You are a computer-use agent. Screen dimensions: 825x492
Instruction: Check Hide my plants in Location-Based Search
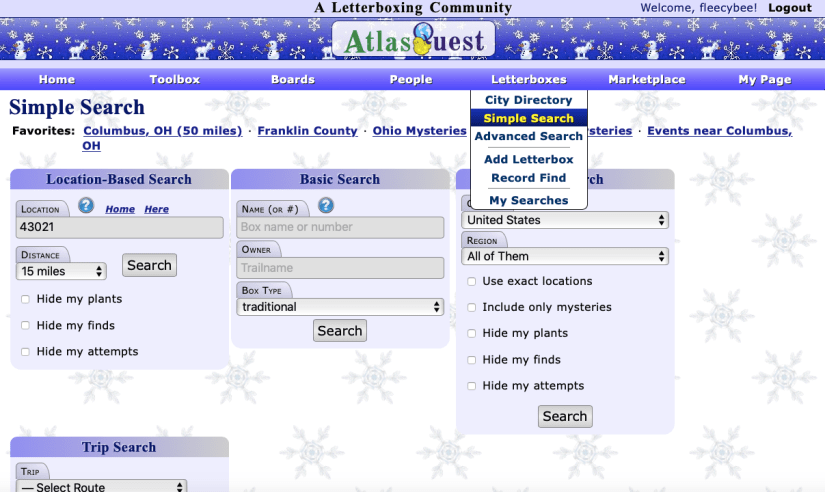25,299
